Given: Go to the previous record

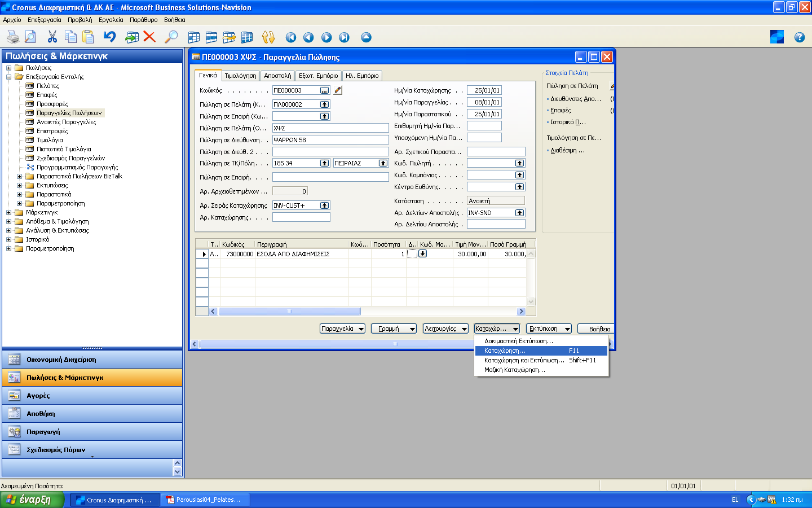Looking at the screenshot, I should click(x=308, y=37).
